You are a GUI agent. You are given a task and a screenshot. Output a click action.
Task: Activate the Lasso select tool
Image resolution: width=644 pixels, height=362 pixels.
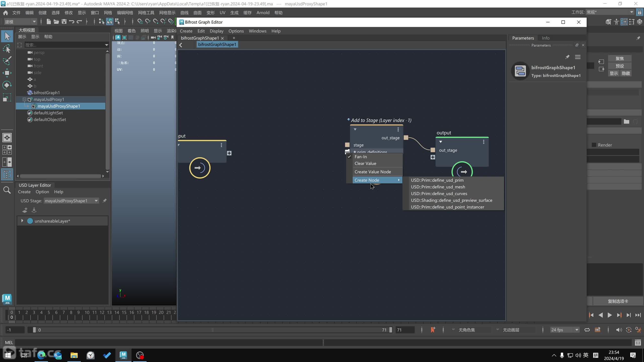(7, 49)
